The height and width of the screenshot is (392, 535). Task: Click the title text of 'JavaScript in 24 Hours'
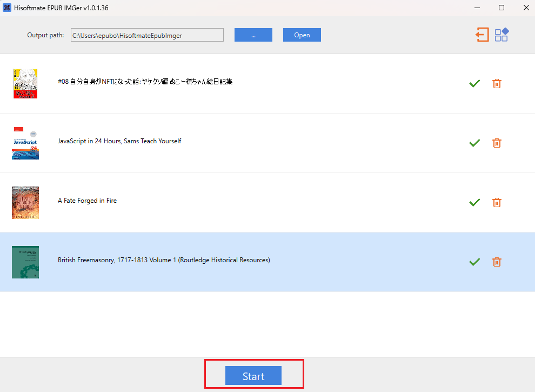click(x=119, y=141)
